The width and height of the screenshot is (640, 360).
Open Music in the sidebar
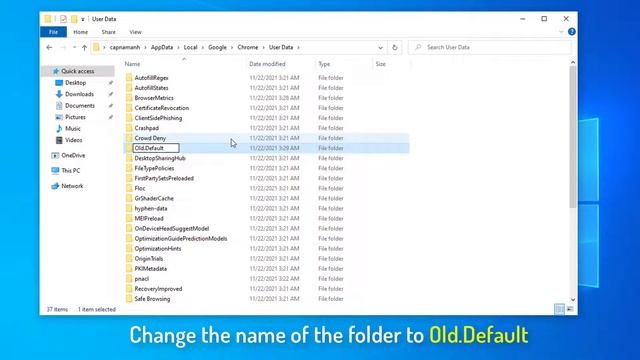point(73,128)
